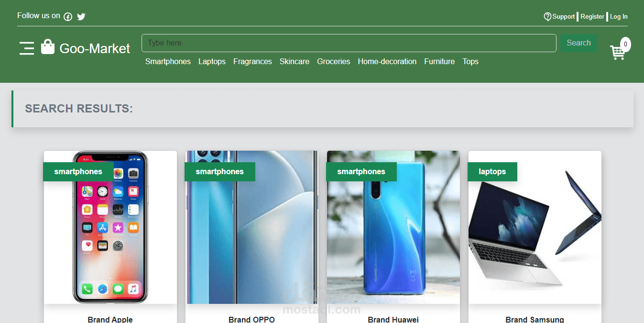Click the cart item count badge

point(625,45)
